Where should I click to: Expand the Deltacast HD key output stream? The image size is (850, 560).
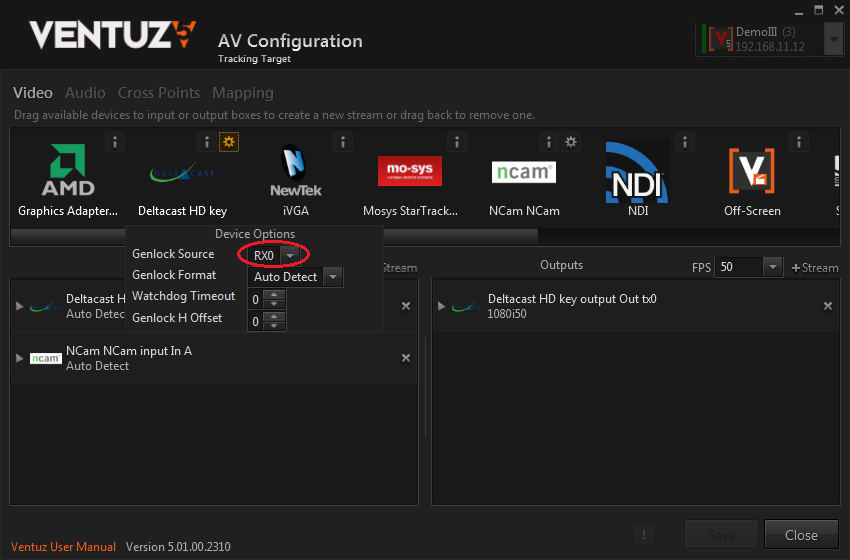pyautogui.click(x=441, y=306)
